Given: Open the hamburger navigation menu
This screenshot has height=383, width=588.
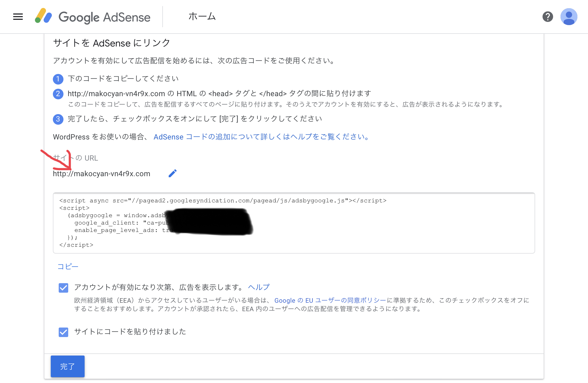Looking at the screenshot, I should tap(18, 17).
